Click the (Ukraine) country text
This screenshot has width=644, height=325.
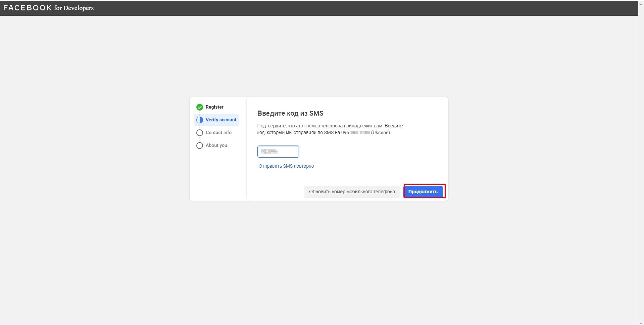[381, 132]
